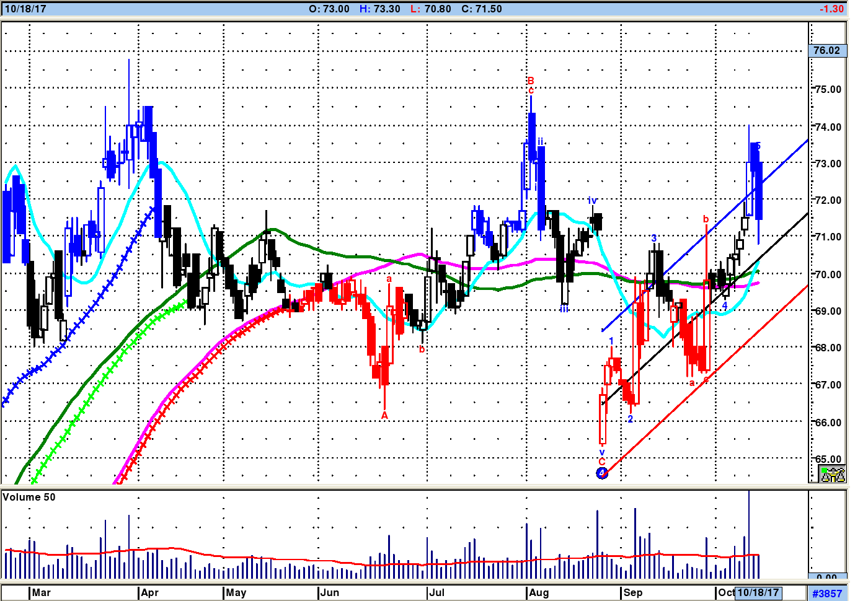Click the 70.00 level on the price axis
This screenshot has height=601, width=868.
(828, 274)
